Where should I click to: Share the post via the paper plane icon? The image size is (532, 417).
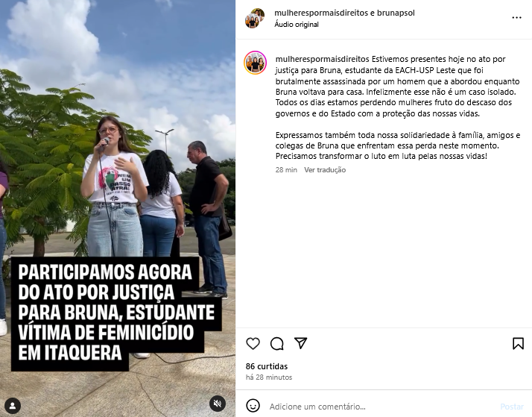coord(300,343)
